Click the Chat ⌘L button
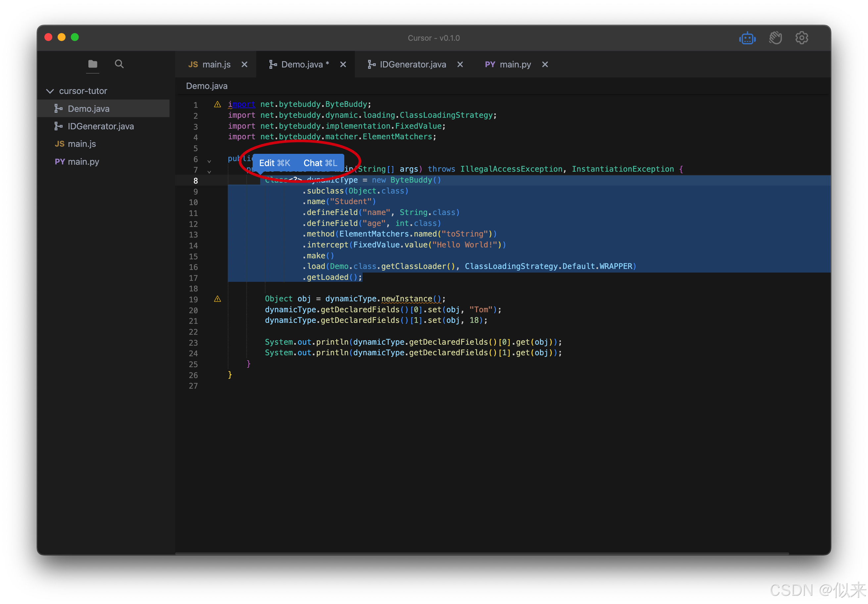Screen dimensions: 868x604 click(320, 163)
